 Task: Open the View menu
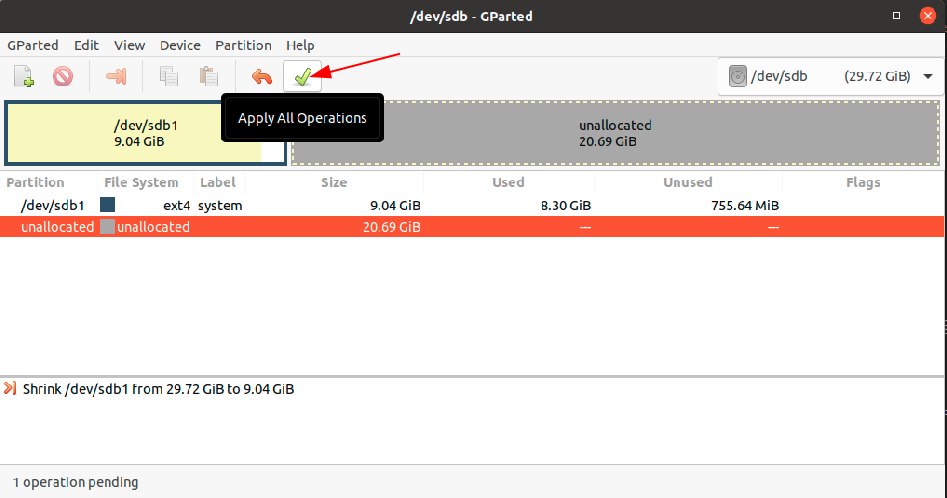click(x=129, y=45)
